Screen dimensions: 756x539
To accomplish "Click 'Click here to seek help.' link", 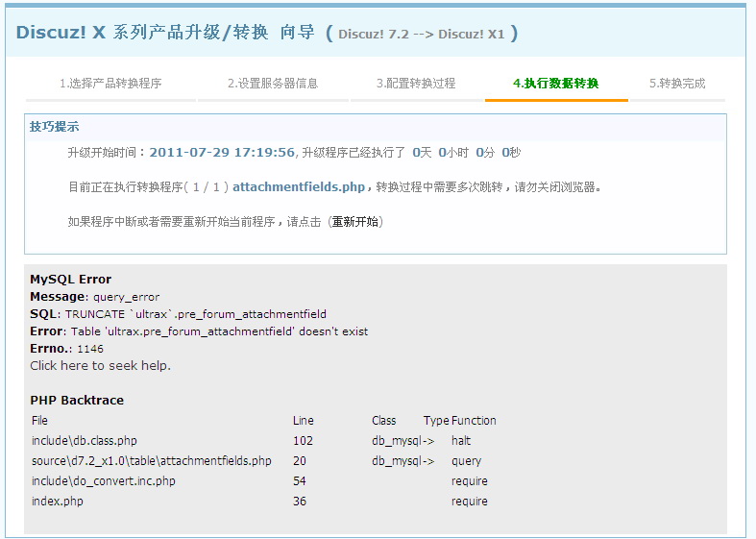I will pyautogui.click(x=100, y=366).
